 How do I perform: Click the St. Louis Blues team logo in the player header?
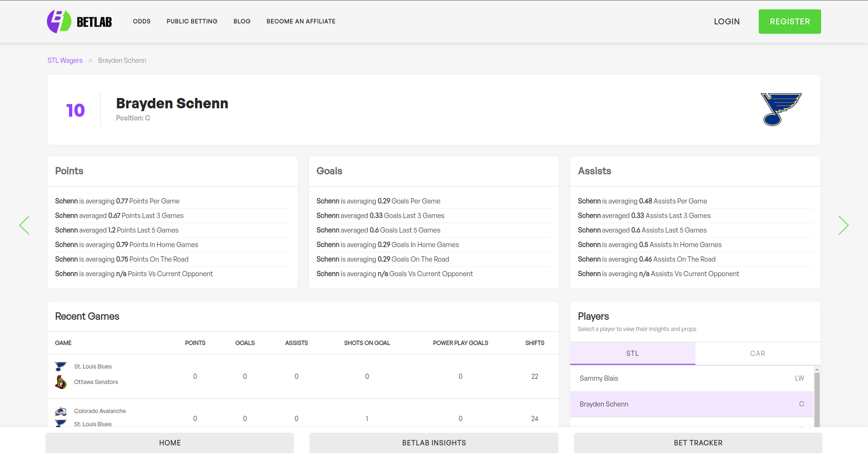781,109
